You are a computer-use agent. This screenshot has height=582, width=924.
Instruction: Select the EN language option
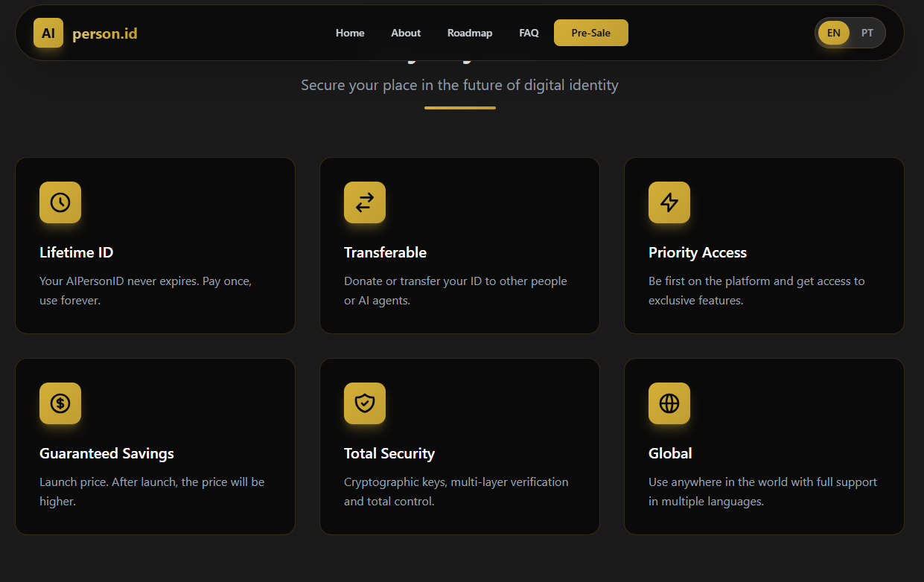coord(833,33)
